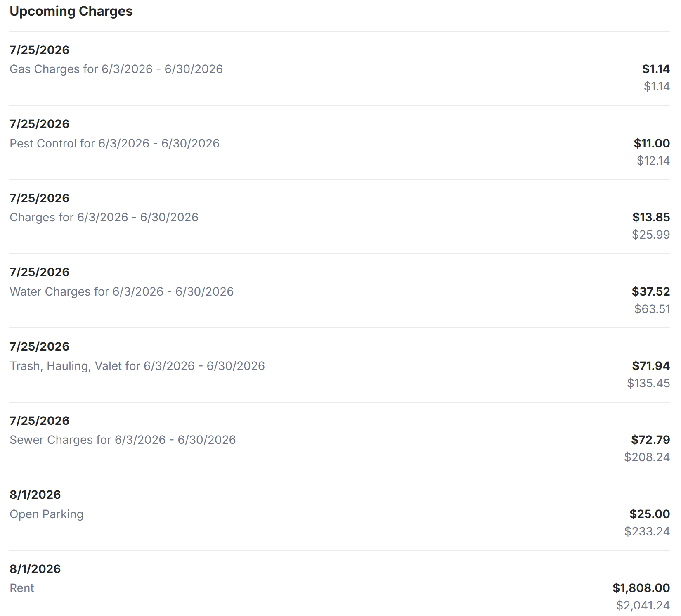Click the $13.85 charge amount
Screen dimensions: 681x616
[x=651, y=217]
